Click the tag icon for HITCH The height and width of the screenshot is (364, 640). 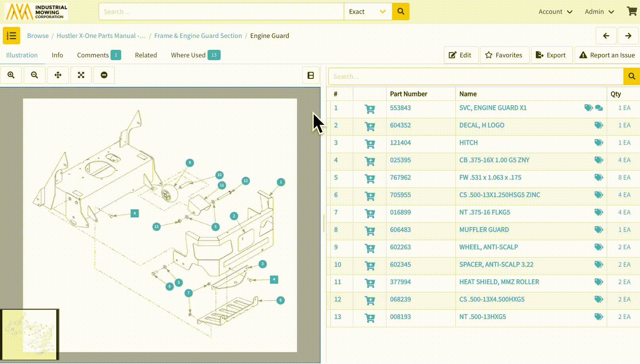click(598, 143)
